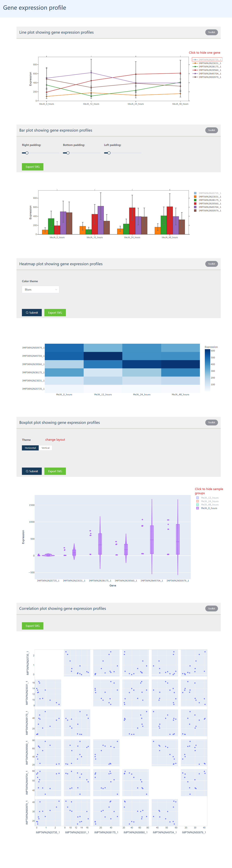Image resolution: width=232 pixels, height=868 pixels.
Task: Toggle IMPTAPA2N50979_1 in bar plot legend
Action: 208,211
